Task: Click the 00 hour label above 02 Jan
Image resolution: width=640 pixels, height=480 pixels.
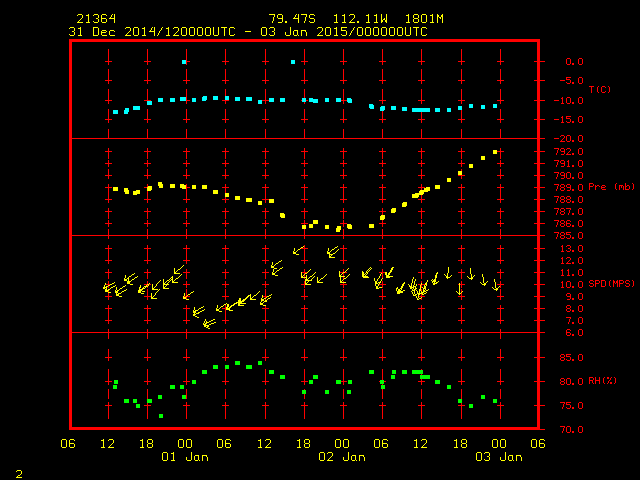Action: pos(342,444)
